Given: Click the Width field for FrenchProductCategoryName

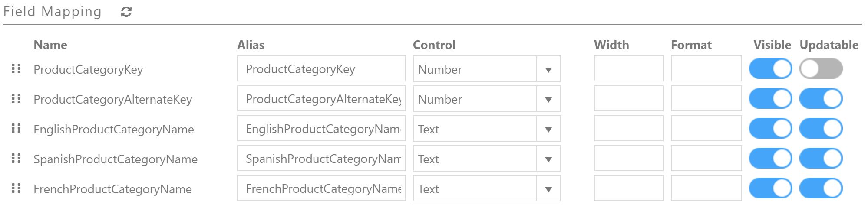Looking at the screenshot, I should point(629,188).
